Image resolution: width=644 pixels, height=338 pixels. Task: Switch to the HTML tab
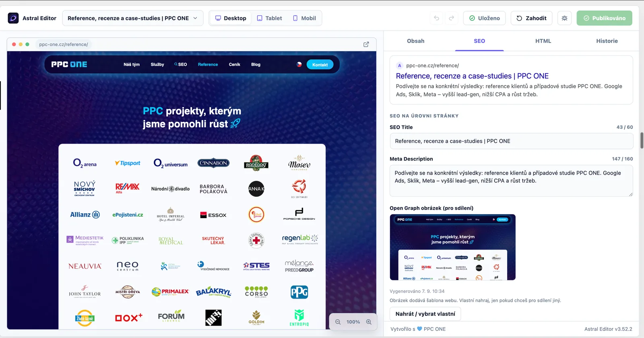(x=543, y=41)
